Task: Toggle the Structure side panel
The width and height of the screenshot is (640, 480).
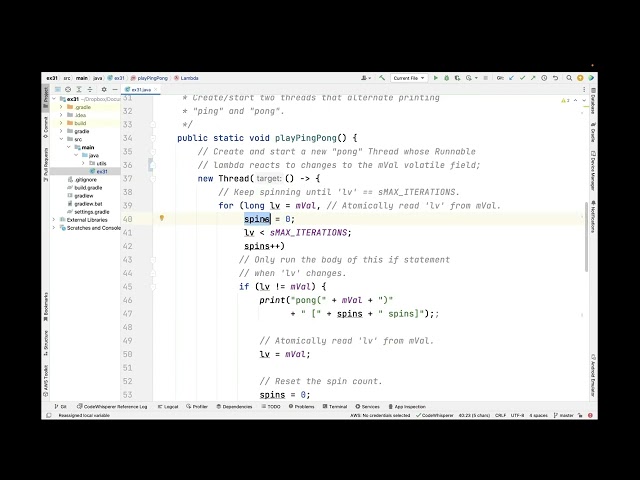Action: coord(46,343)
